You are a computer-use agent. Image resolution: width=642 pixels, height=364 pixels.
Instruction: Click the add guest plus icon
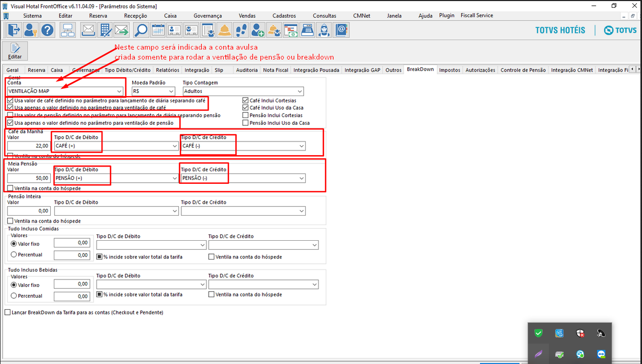coord(258,30)
